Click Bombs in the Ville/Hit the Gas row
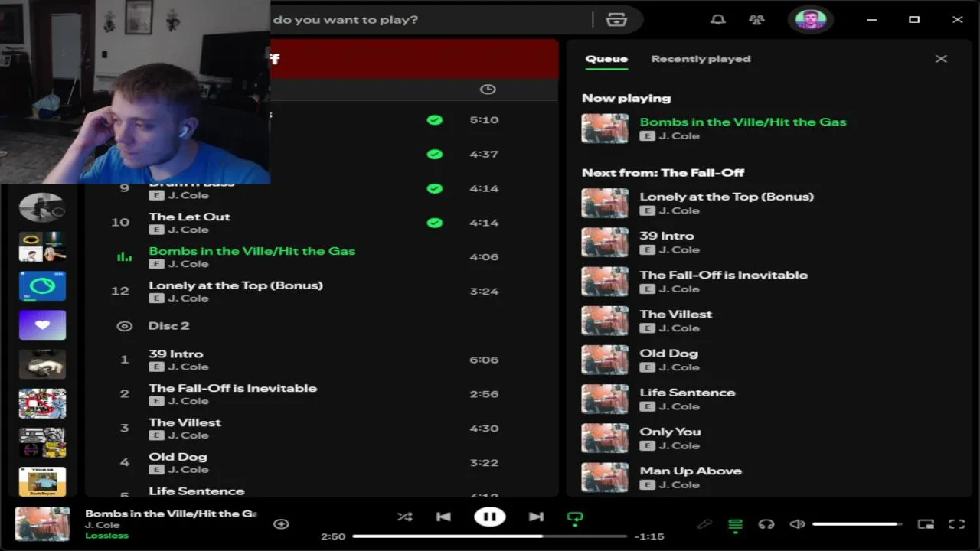 pyautogui.click(x=322, y=257)
